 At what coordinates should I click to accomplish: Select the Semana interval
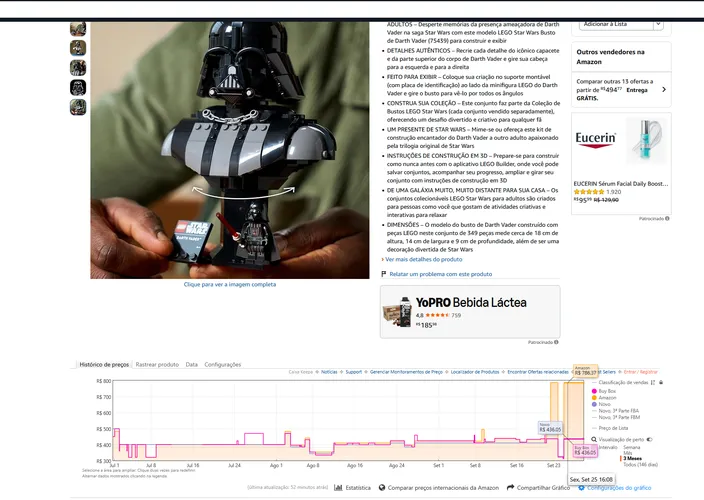point(631,447)
